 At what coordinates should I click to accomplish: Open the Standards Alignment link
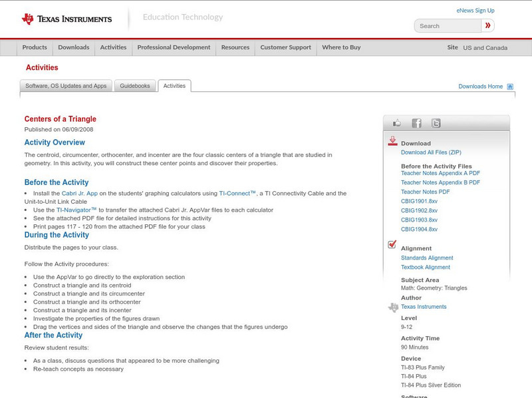click(x=427, y=258)
